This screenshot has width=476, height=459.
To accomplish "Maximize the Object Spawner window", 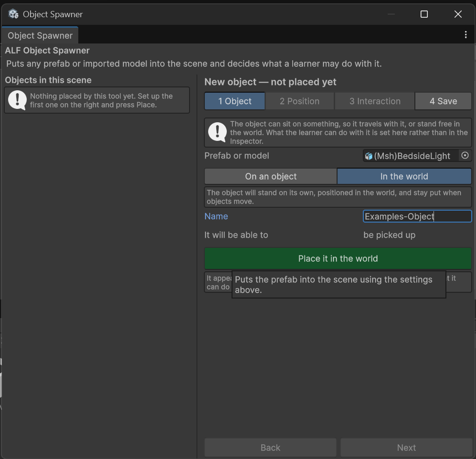I will (424, 14).
